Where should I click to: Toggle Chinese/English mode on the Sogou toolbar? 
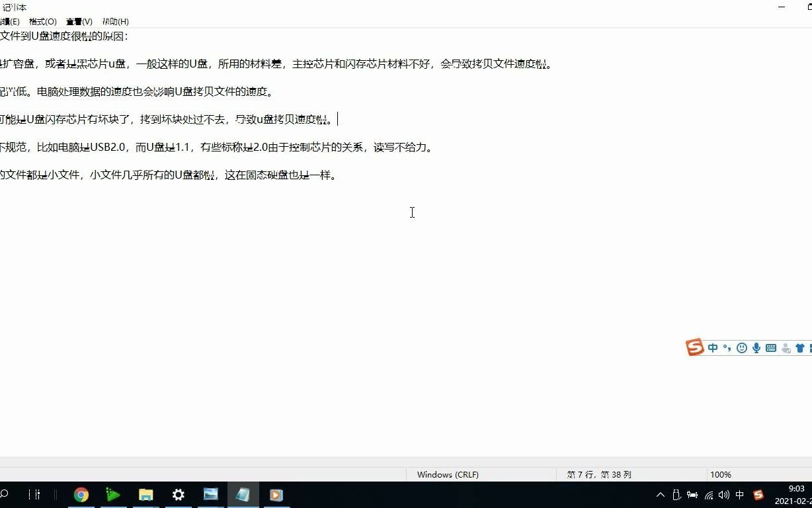pos(713,347)
